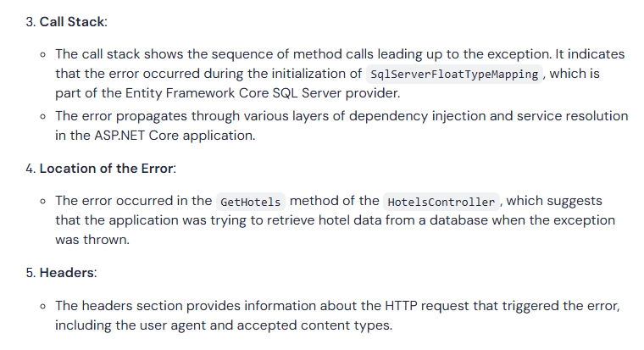Click the SqlServerFloatTypeMapping inline code chip
The width and height of the screenshot is (644, 350).
pyautogui.click(x=454, y=74)
